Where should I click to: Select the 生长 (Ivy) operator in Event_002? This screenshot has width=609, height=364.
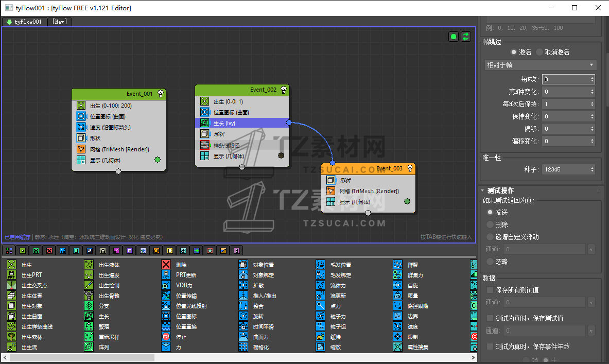[242, 123]
